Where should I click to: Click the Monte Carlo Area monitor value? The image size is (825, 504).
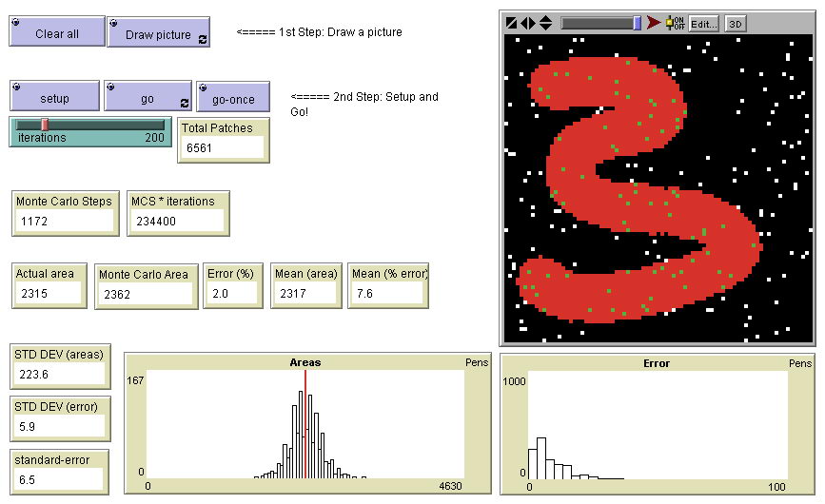(147, 295)
